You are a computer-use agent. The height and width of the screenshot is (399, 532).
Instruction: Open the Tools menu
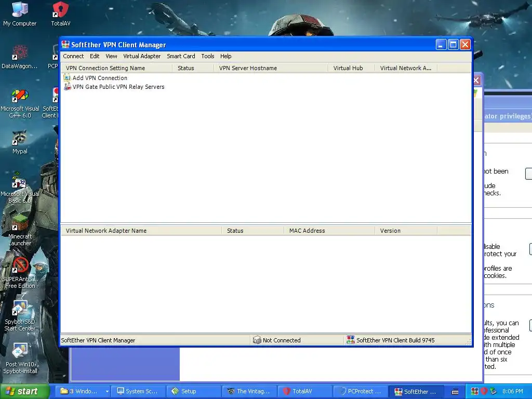point(208,56)
